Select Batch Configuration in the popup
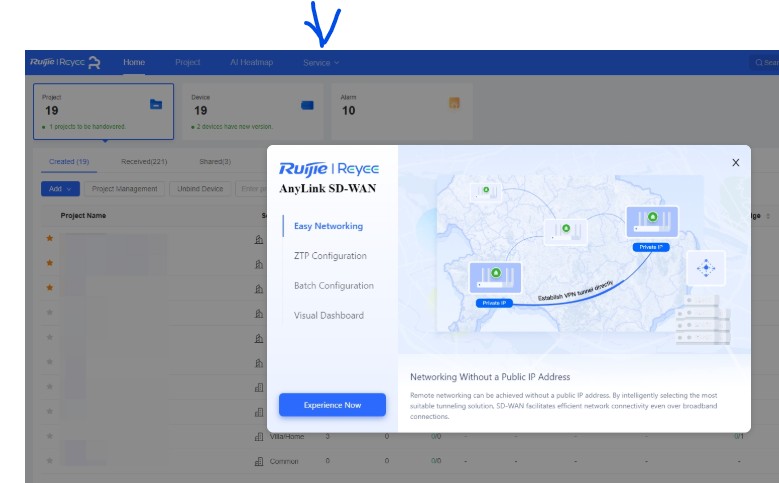The width and height of the screenshot is (779, 483). [x=334, y=286]
